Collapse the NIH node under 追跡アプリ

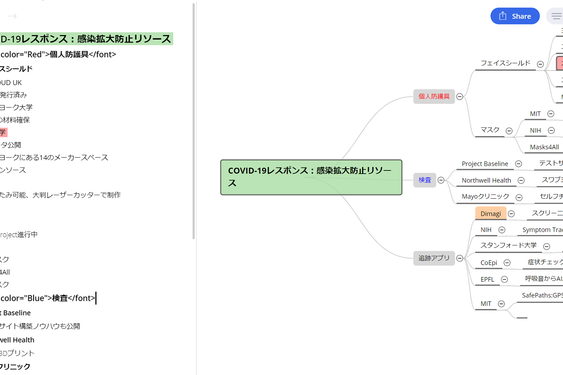502,230
